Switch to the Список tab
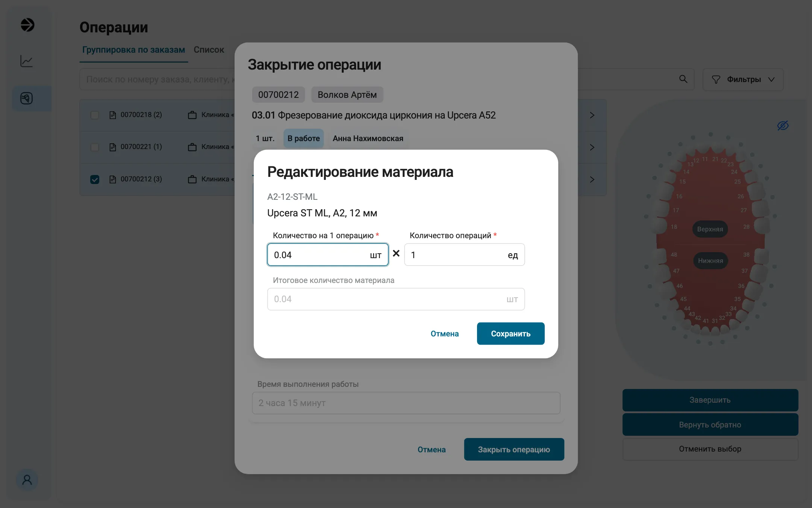 coord(209,50)
